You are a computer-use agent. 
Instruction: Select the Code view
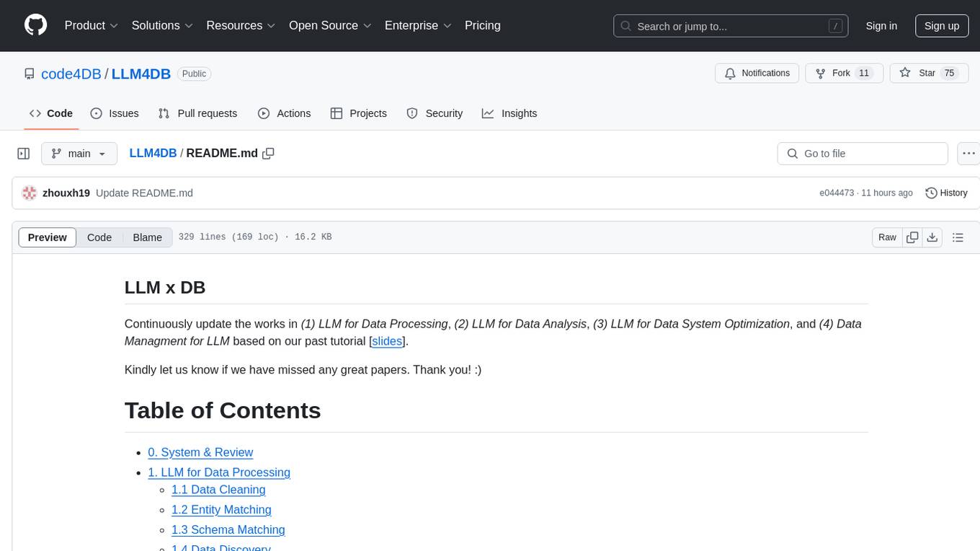99,237
